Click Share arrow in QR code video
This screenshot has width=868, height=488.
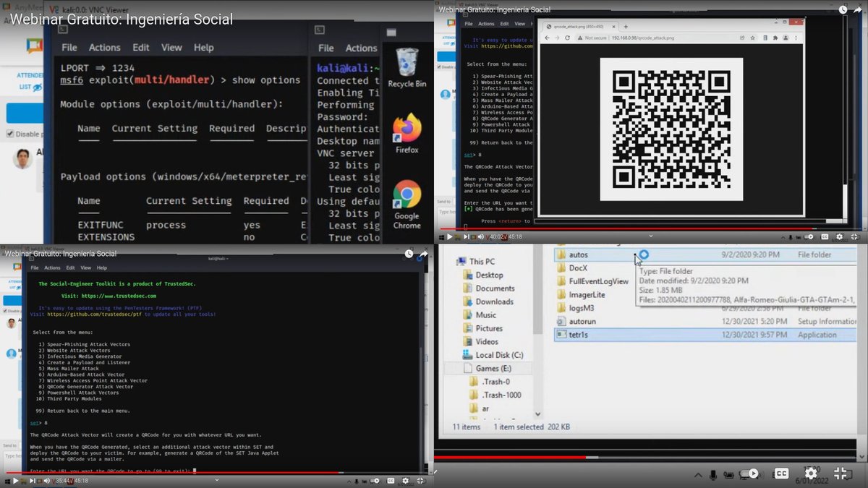tap(859, 9)
